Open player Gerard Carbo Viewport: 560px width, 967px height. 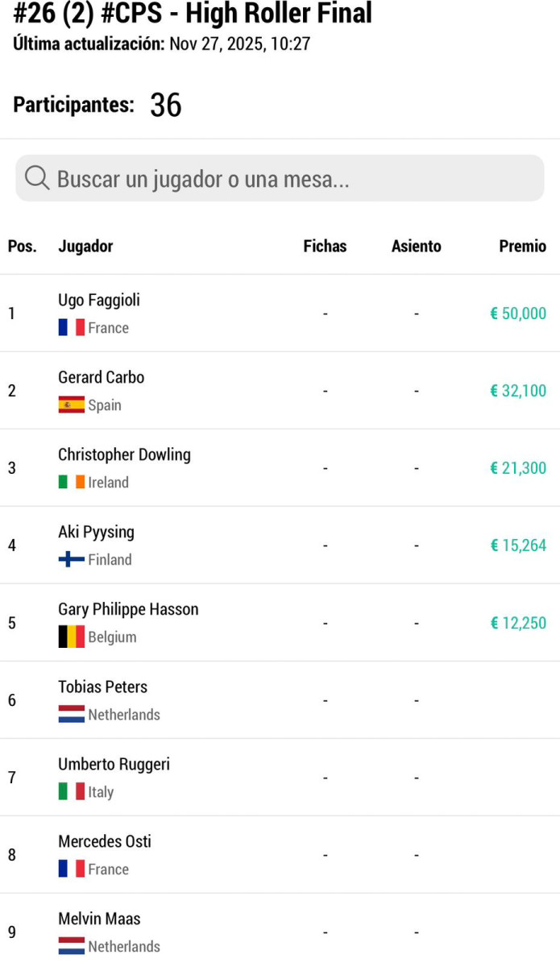tap(102, 377)
